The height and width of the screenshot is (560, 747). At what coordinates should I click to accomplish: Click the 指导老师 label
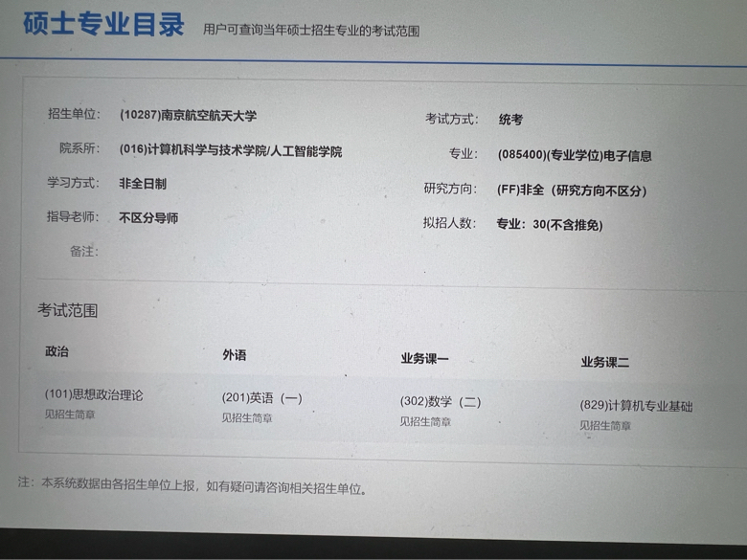(73, 216)
